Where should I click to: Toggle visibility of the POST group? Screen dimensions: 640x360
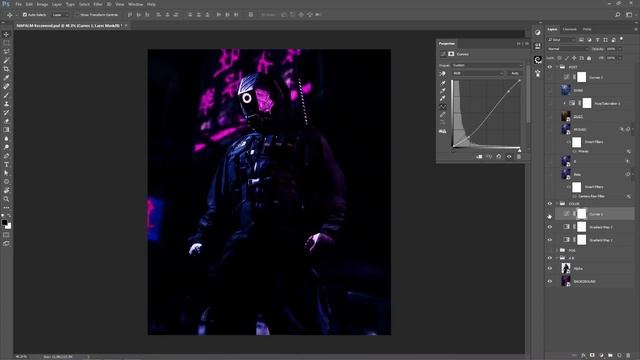[x=550, y=67]
